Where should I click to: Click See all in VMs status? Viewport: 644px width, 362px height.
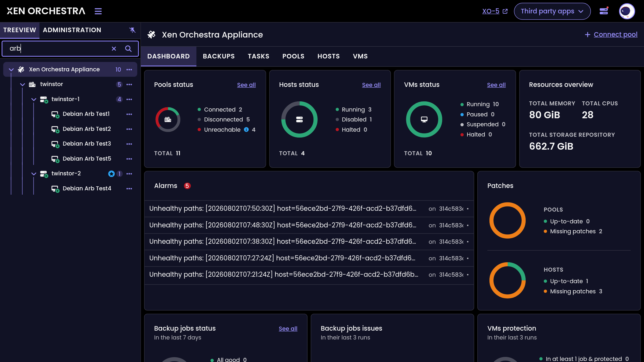(x=496, y=85)
